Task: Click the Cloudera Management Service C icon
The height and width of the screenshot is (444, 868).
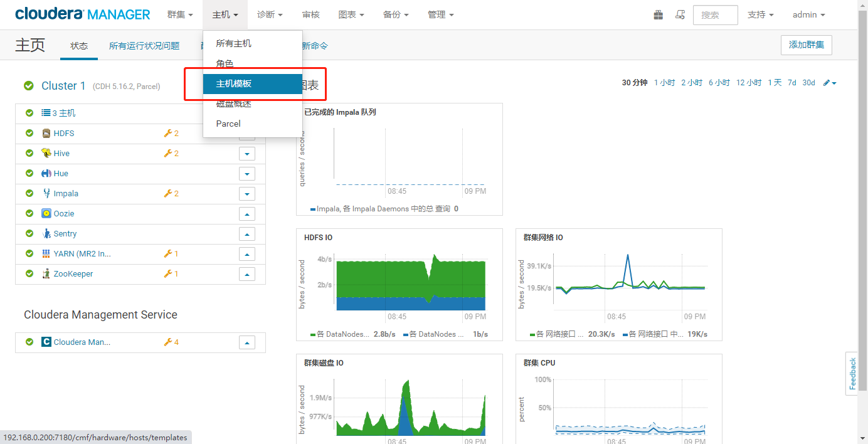Action: [x=46, y=342]
